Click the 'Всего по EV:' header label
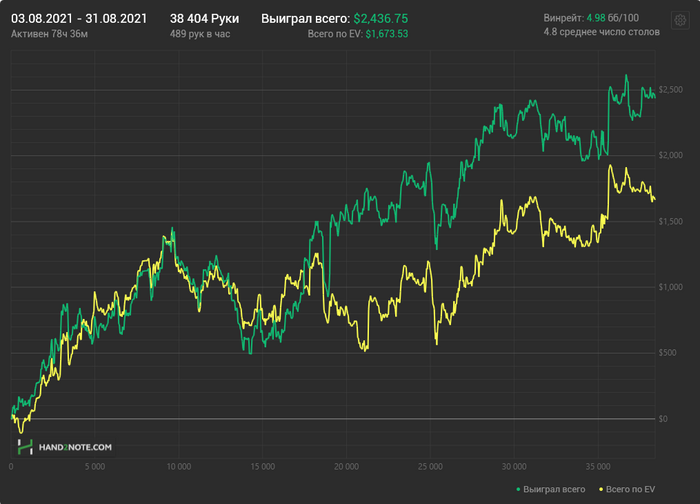The height and width of the screenshot is (504, 700). click(x=335, y=34)
